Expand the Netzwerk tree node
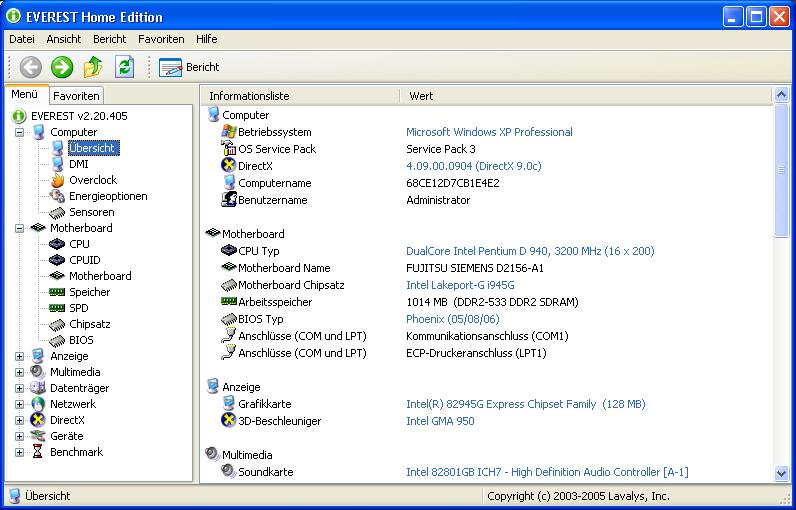The width and height of the screenshot is (796, 510). [19, 404]
